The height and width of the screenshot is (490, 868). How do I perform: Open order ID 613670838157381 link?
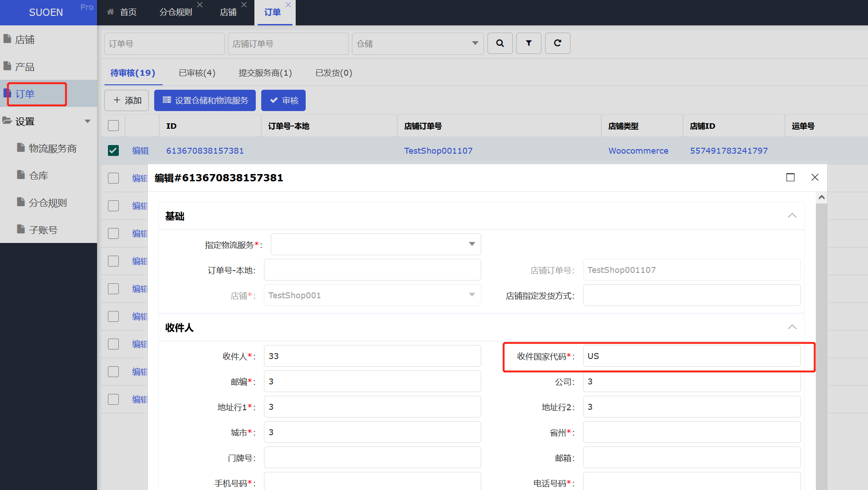tap(205, 150)
